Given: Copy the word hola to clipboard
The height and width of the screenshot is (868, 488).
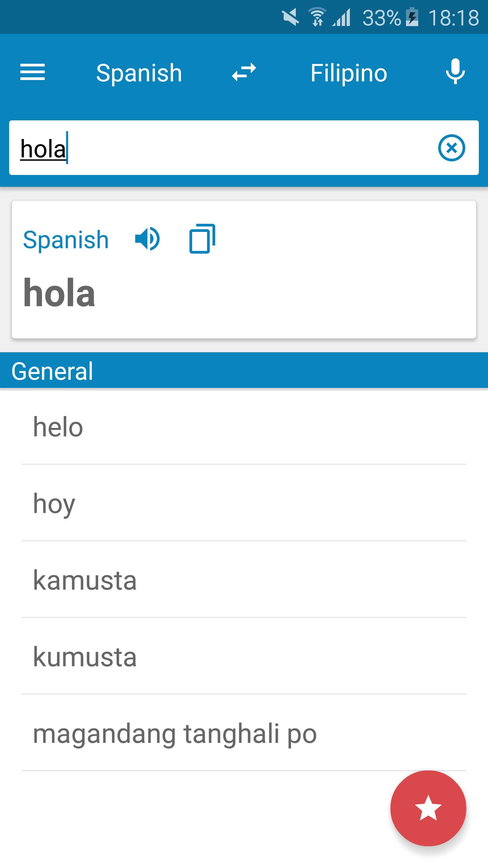Looking at the screenshot, I should coord(202,239).
